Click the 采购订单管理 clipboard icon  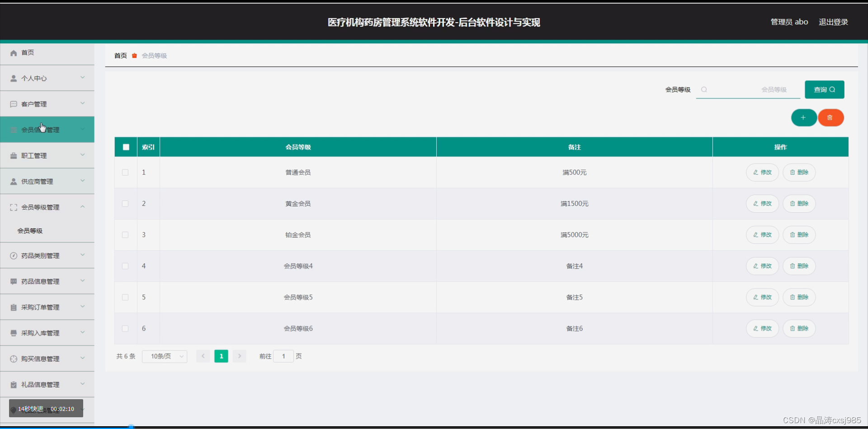click(x=14, y=308)
